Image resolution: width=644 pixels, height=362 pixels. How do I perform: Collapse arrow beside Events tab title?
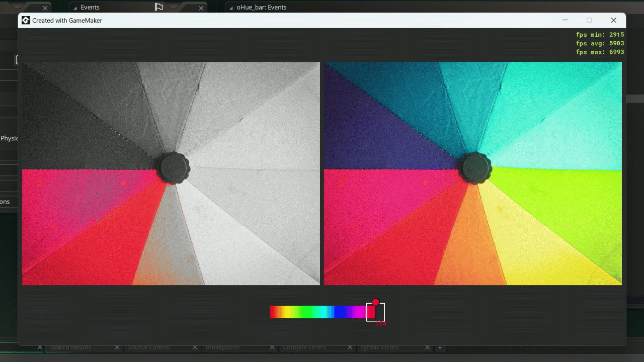pos(75,8)
